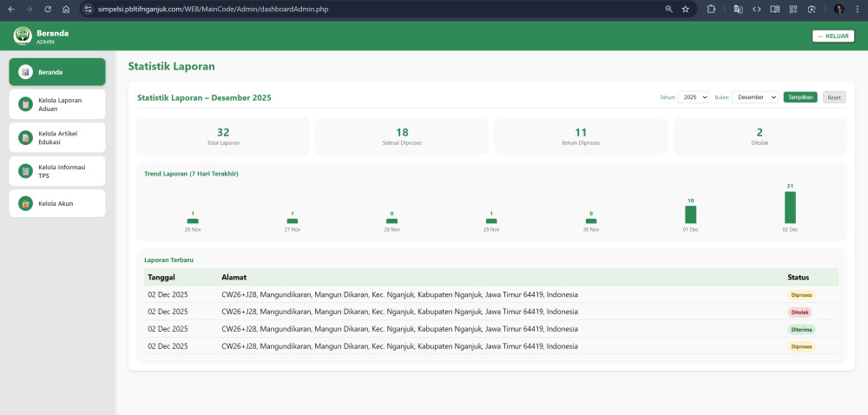This screenshot has width=868, height=415.
Task: Bookmark this page with the star icon
Action: point(685,9)
